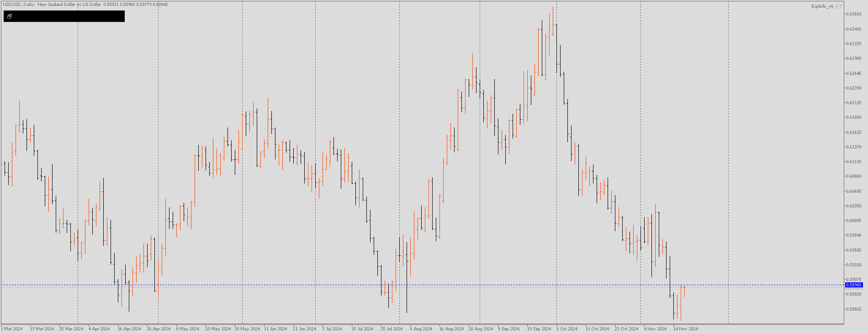Viewport: 868px width, 334px height.
Task: Click the '4 Apr 2024' date label
Action: coord(99,329)
